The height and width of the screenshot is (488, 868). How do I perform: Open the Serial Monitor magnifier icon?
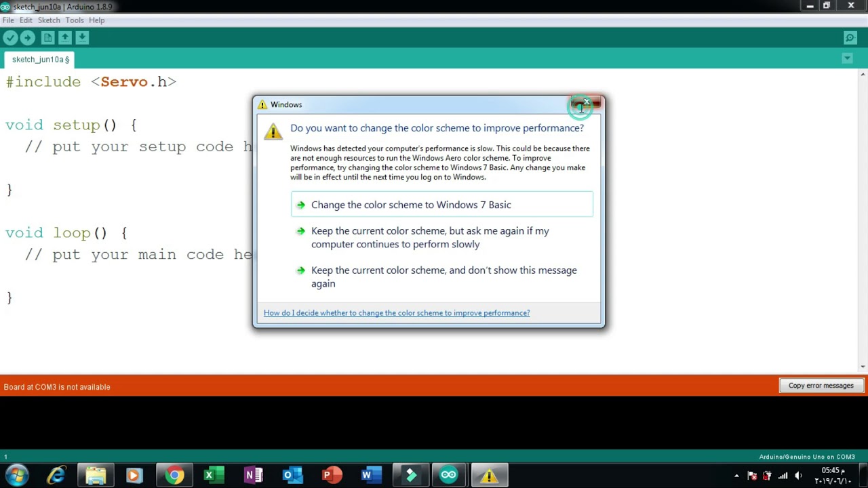point(850,38)
